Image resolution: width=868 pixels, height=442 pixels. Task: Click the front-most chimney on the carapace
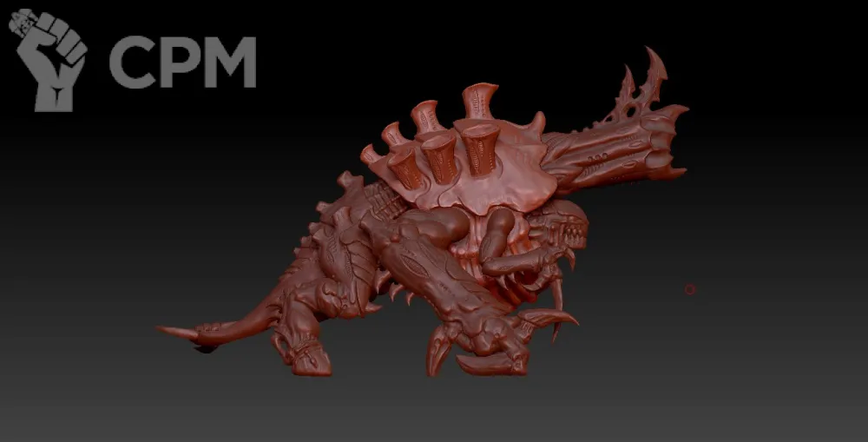point(480,148)
